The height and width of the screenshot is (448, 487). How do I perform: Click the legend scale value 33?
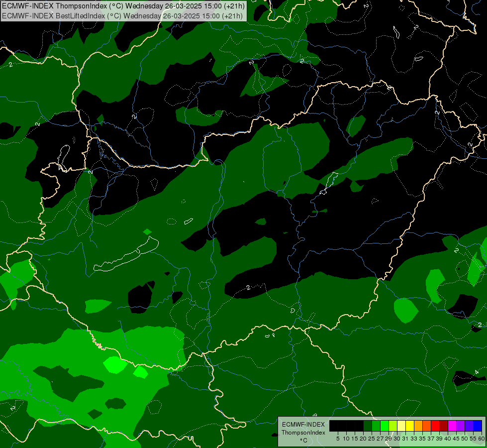tap(414, 439)
